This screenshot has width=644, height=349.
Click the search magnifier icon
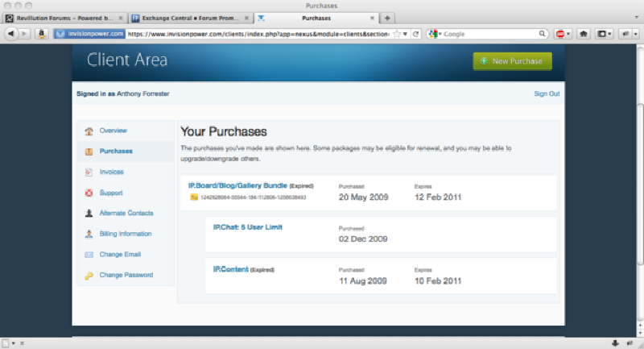(x=542, y=34)
